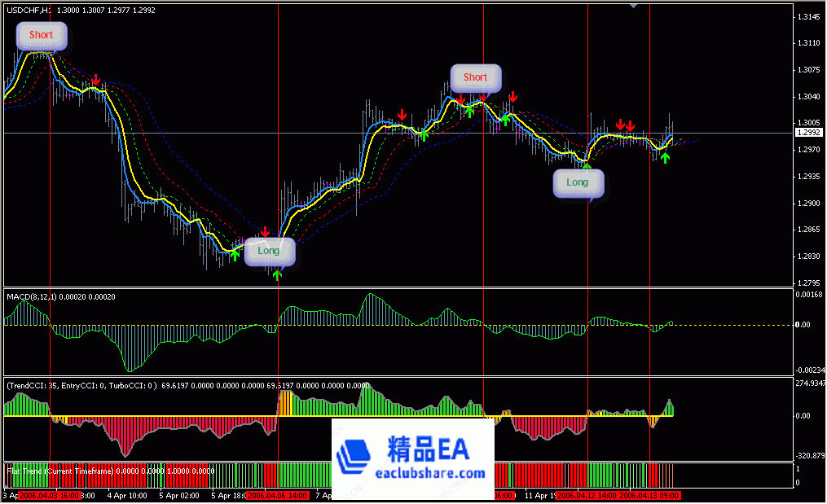
Task: Click the green up arrow below Long label at chart bottom
Action: tap(277, 274)
